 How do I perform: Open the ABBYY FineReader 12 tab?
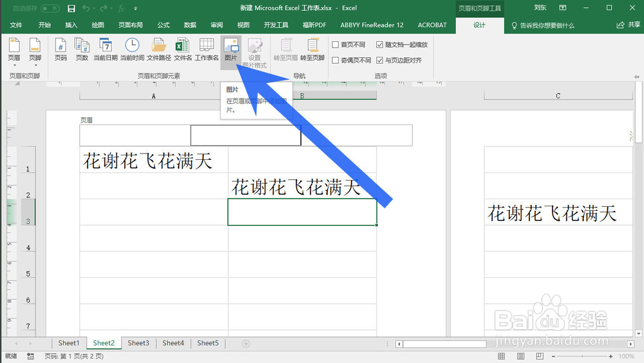(372, 25)
